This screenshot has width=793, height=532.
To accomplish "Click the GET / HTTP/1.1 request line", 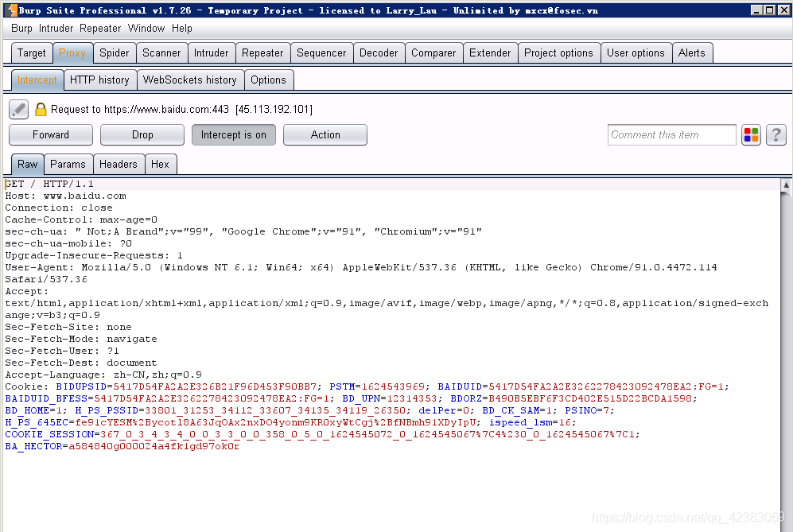I will click(x=49, y=184).
